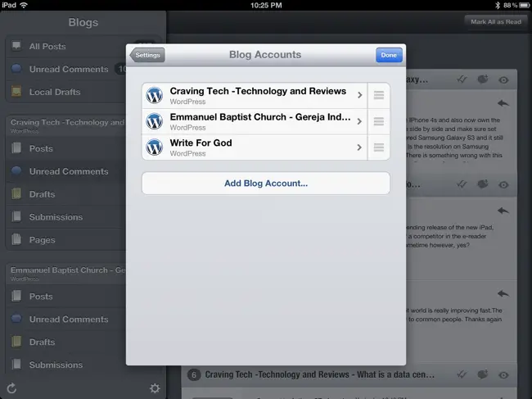Toggle eye icon on first comment header
The height and width of the screenshot is (399, 532).
point(503,80)
